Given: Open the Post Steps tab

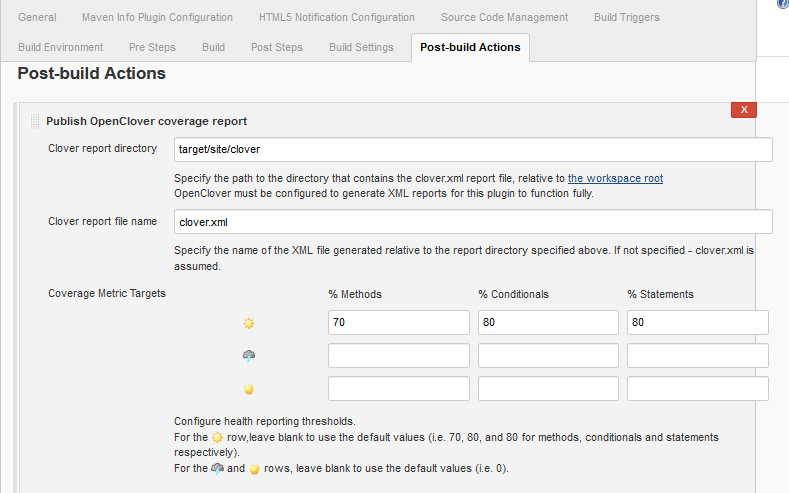Looking at the screenshot, I should point(277,47).
